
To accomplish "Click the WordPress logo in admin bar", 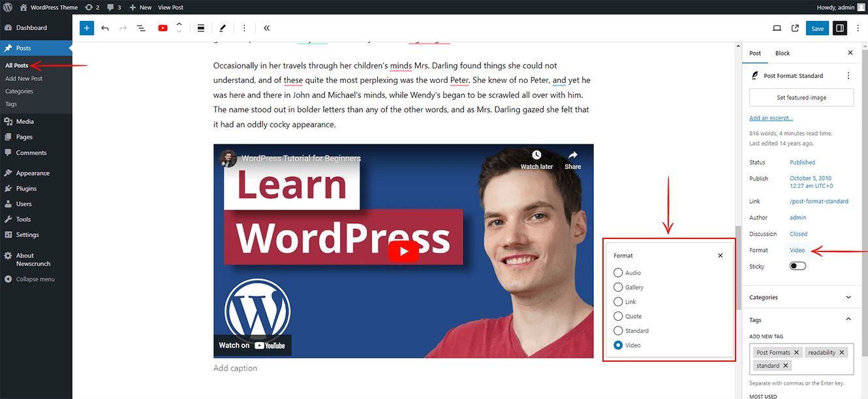I will (x=8, y=7).
